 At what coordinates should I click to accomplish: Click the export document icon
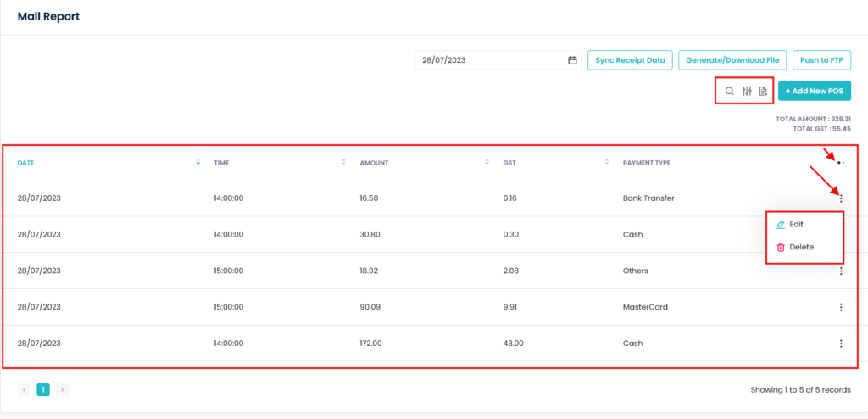(x=764, y=92)
